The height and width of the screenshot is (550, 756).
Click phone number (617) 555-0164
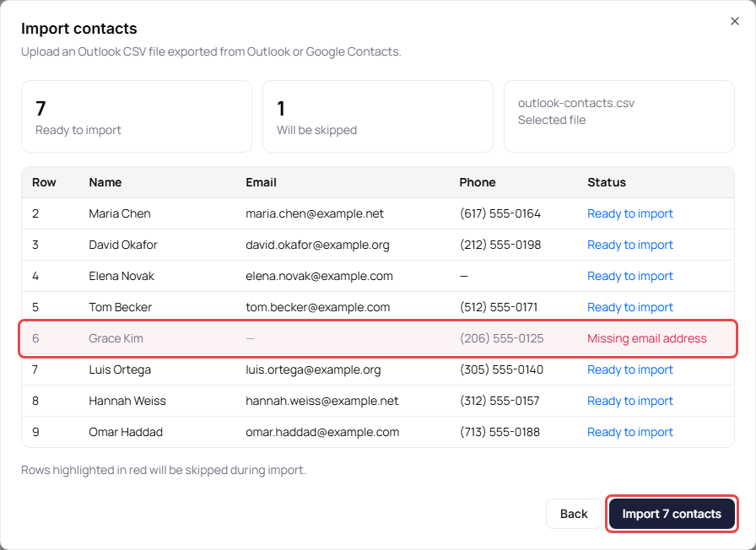500,213
